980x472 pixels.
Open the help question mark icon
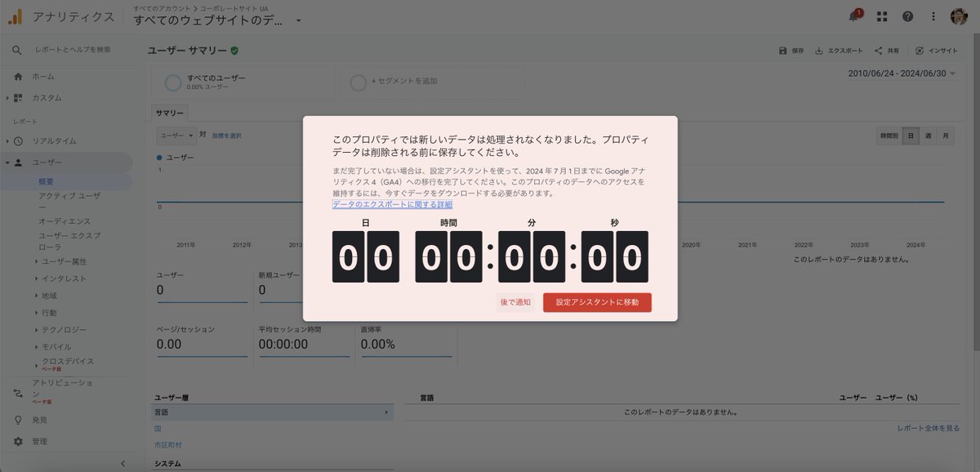907,16
